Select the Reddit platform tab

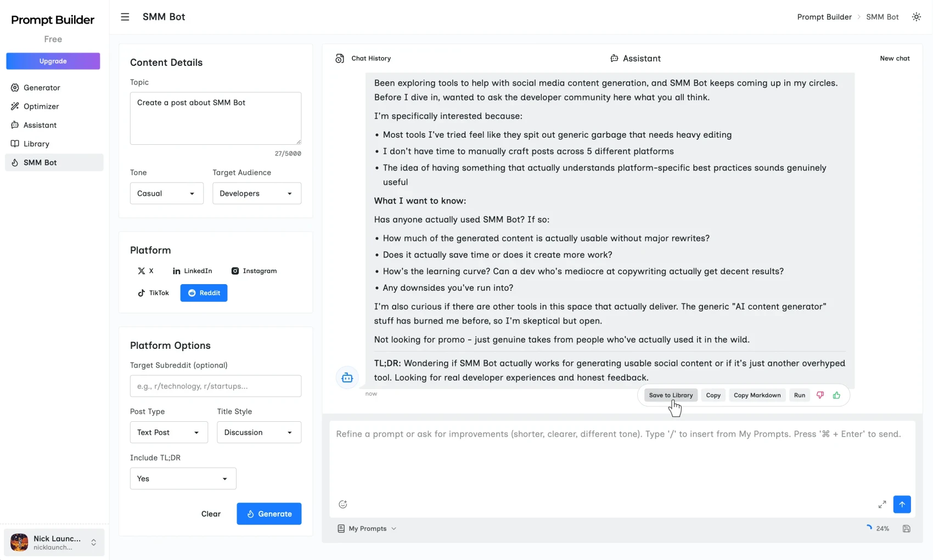(x=204, y=292)
